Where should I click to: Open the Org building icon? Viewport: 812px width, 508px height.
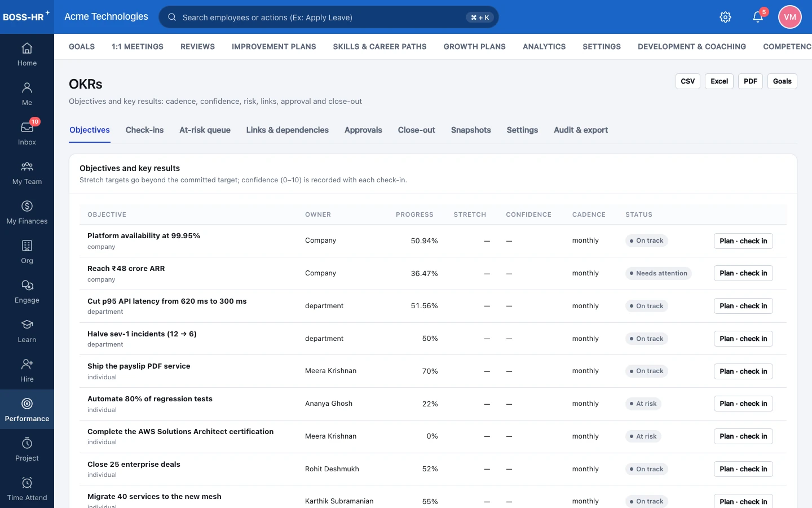click(x=27, y=246)
